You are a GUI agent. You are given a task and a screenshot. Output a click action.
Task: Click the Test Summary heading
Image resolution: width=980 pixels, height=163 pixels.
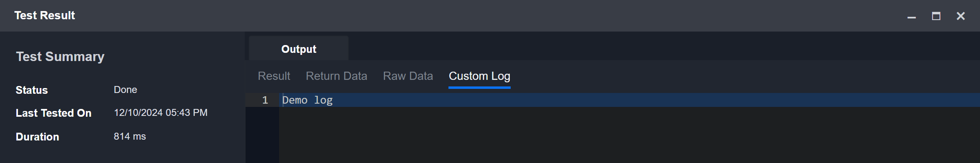(x=60, y=57)
